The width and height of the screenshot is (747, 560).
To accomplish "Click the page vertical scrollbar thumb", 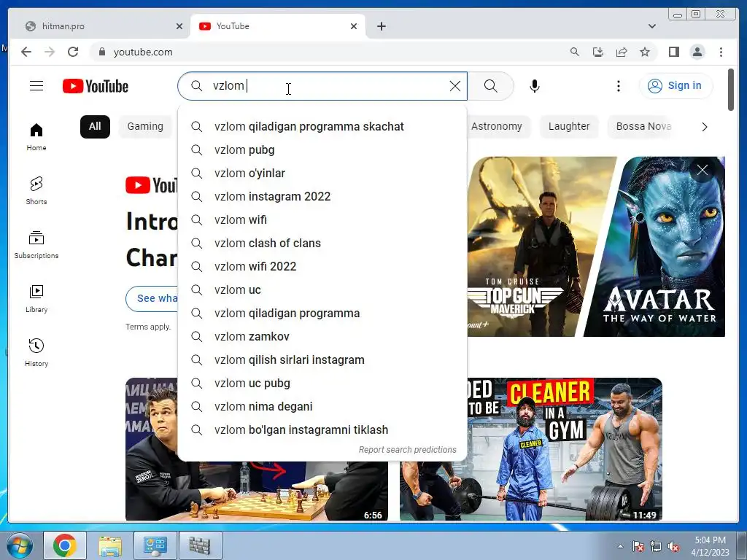I will pos(731,90).
